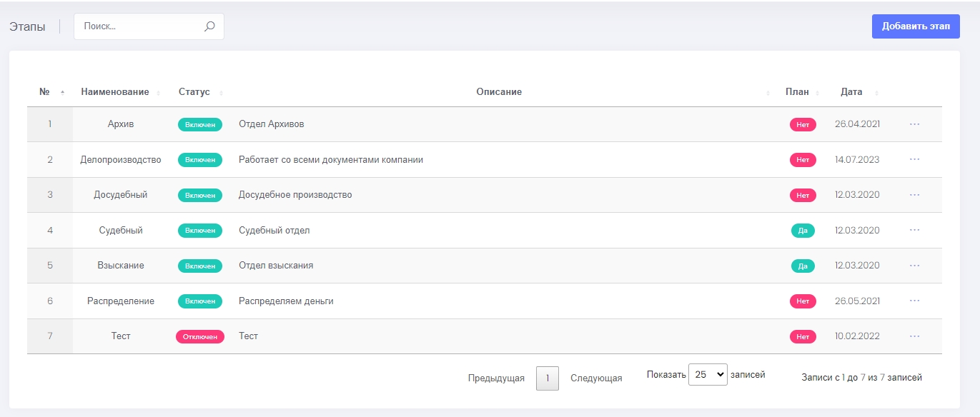Click the Нет plan badge in Распределение row

pyautogui.click(x=802, y=301)
